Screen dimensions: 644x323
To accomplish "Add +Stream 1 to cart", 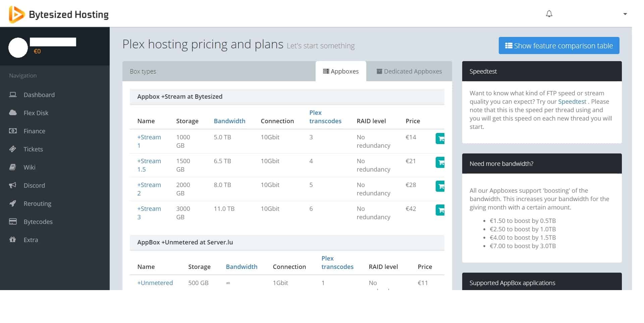I will 440,138.
